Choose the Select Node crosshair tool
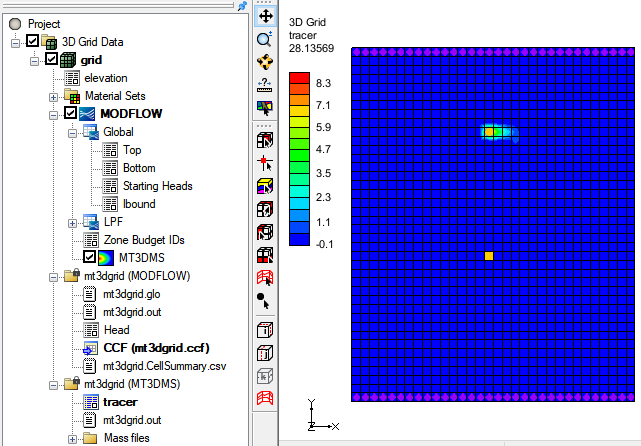The height and width of the screenshot is (446, 641). 265,163
